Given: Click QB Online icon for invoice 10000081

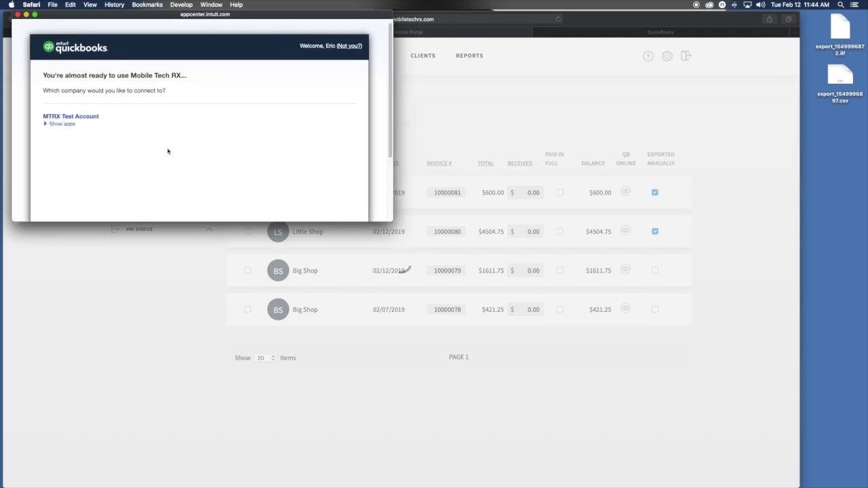Looking at the screenshot, I should [x=625, y=192].
